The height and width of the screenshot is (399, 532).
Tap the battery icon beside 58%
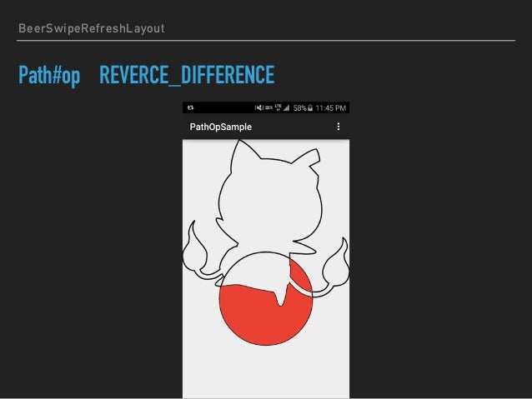click(310, 107)
